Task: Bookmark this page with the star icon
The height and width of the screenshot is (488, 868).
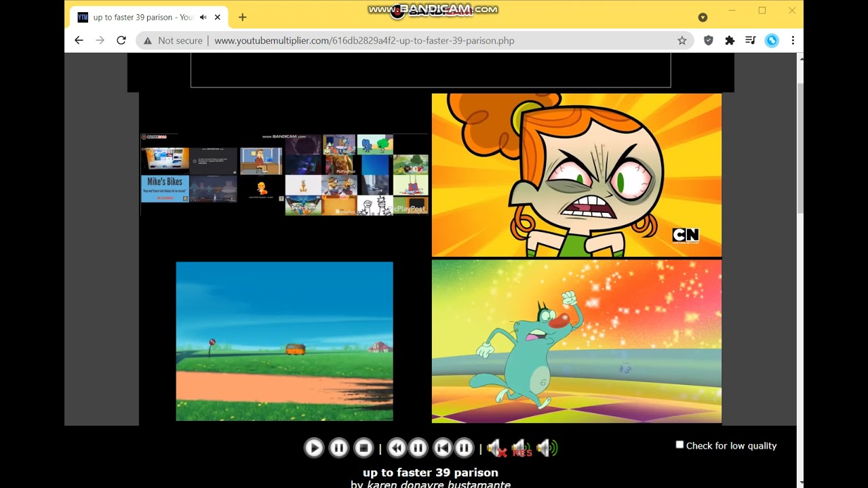Action: click(682, 41)
